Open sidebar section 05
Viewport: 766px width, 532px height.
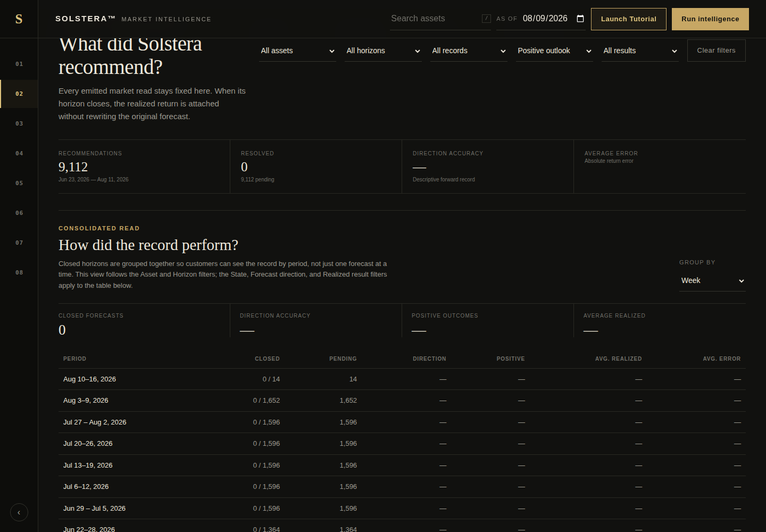[x=19, y=183]
